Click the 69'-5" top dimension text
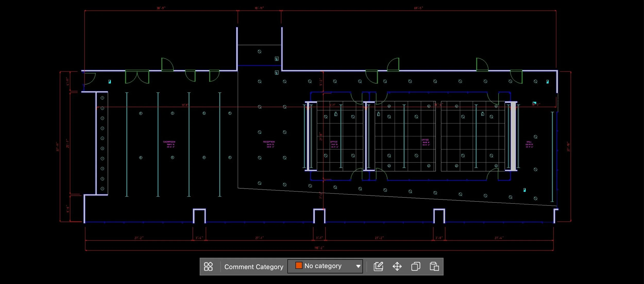Viewport: 644px width, 284px height. [418, 8]
